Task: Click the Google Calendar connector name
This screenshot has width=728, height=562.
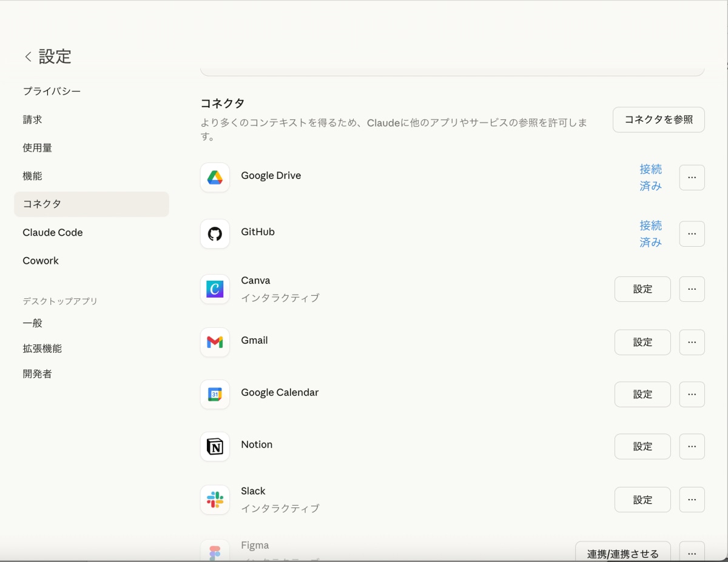Action: 280,393
